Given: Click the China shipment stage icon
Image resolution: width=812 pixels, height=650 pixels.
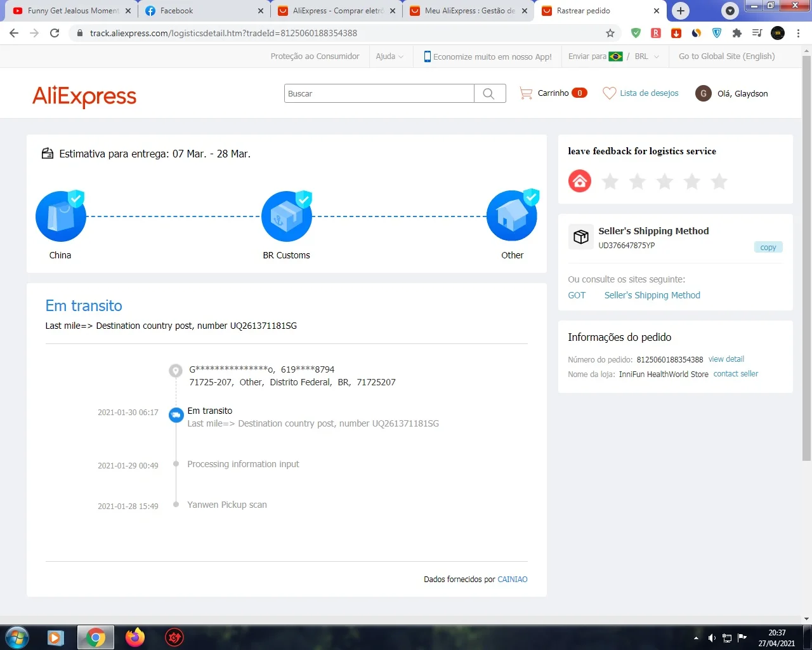Looking at the screenshot, I should [61, 216].
